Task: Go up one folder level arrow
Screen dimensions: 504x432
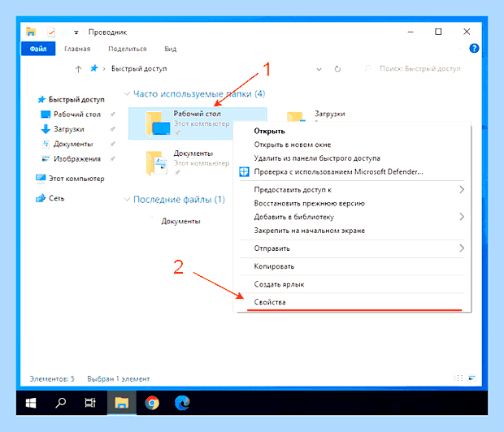Action: (x=78, y=69)
